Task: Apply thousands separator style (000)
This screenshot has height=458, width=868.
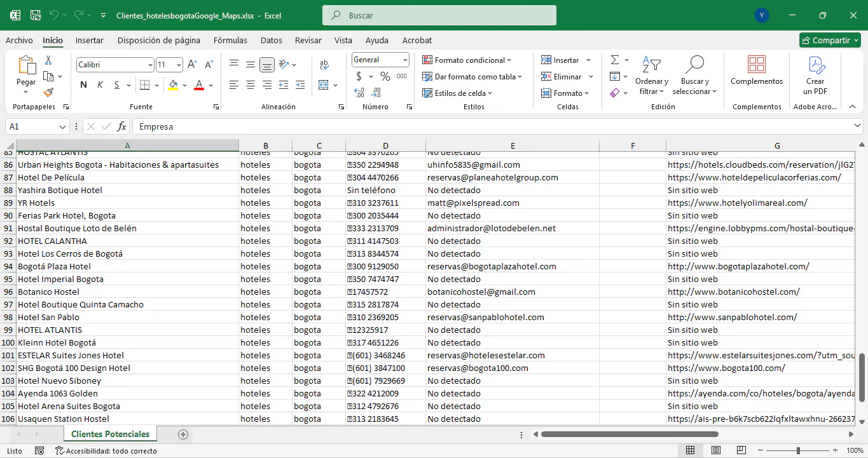Action: click(402, 76)
